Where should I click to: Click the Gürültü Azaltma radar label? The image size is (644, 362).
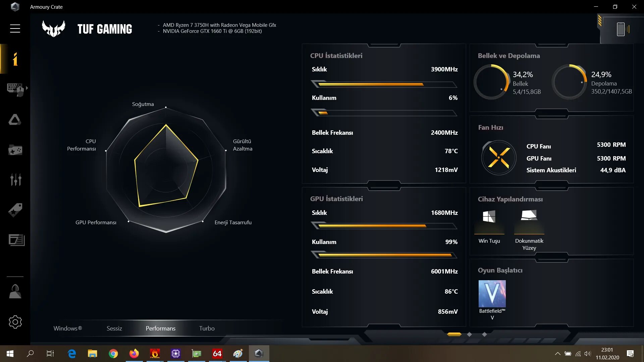tap(243, 145)
